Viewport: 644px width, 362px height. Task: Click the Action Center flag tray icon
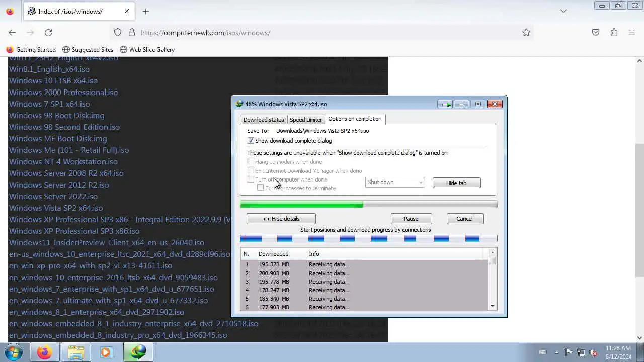click(x=569, y=352)
